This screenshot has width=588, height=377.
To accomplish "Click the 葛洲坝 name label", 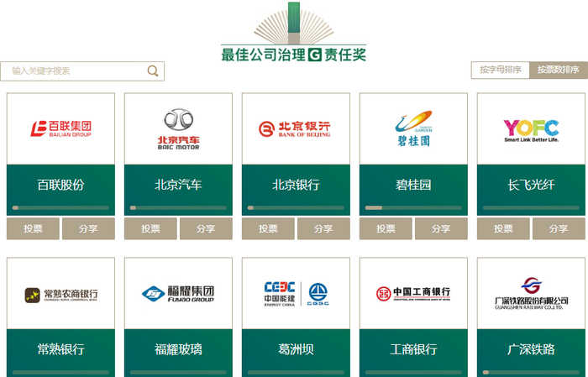I will click(296, 349).
